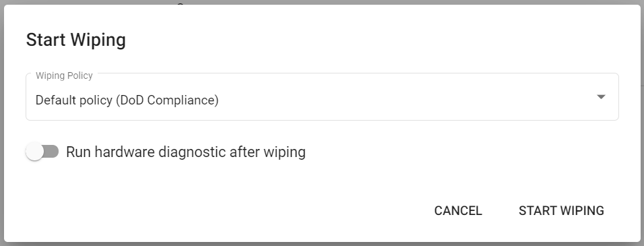Image resolution: width=644 pixels, height=246 pixels.
Task: Click the Run hardware diagnostic after wiping label
Action: tap(186, 152)
